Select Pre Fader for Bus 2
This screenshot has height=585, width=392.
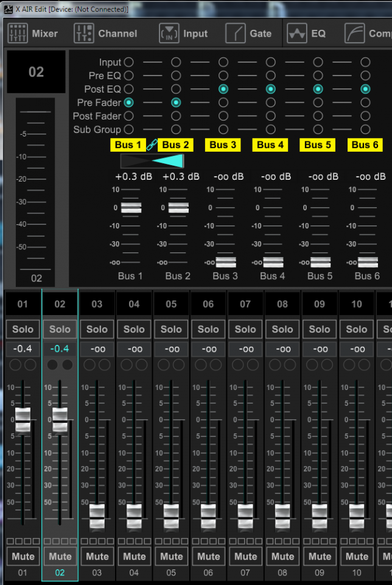coord(176,102)
